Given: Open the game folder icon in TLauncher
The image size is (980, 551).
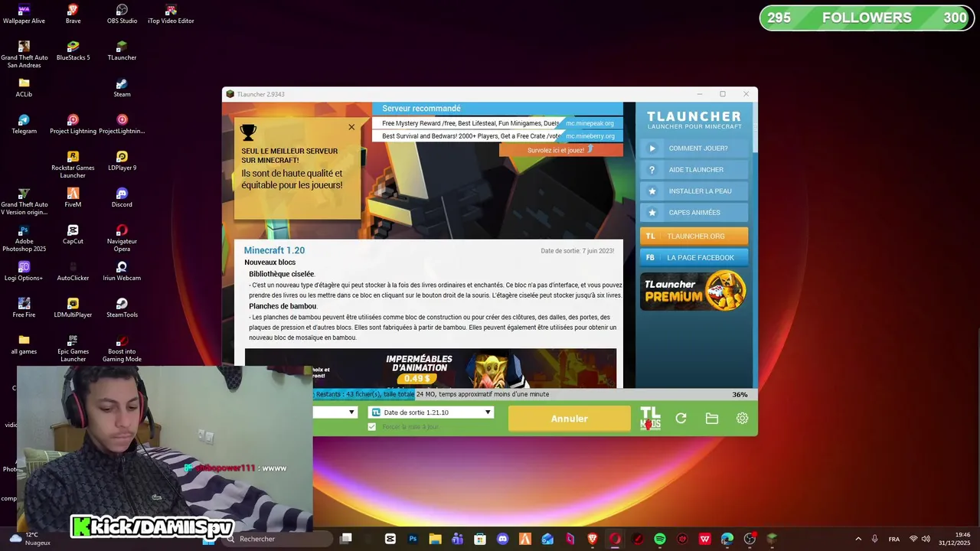Looking at the screenshot, I should [711, 419].
